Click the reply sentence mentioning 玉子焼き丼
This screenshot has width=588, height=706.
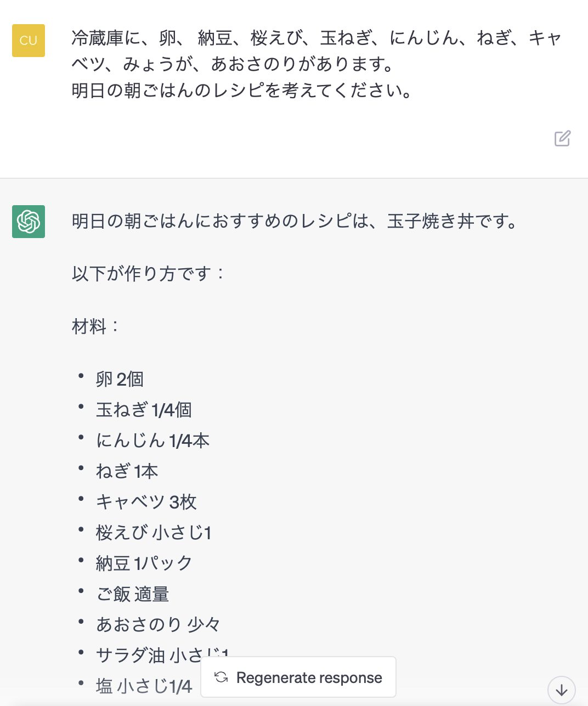coord(295,222)
